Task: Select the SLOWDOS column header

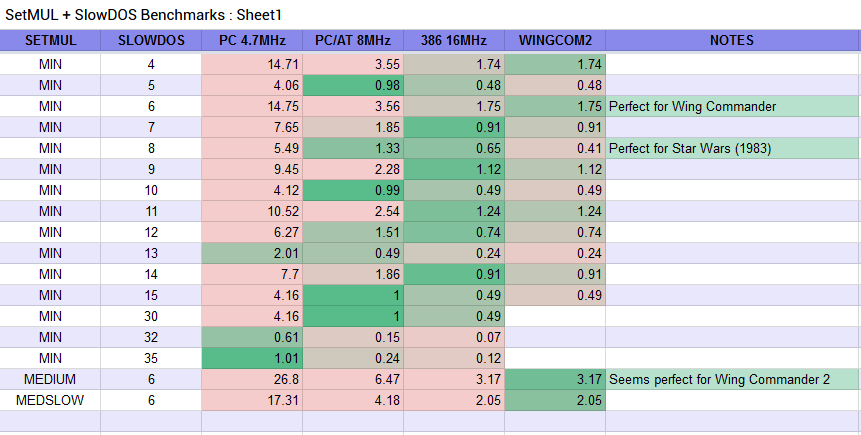Action: click(x=151, y=41)
